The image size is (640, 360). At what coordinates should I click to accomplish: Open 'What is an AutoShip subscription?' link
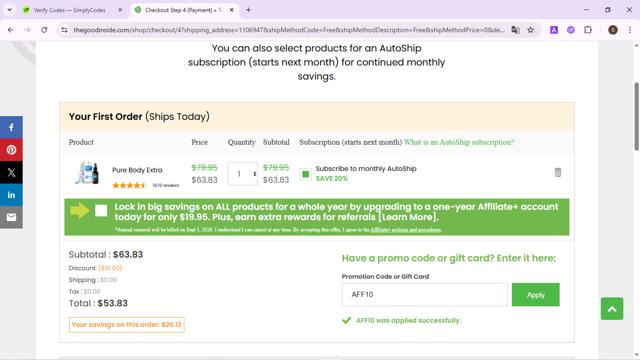459,142
